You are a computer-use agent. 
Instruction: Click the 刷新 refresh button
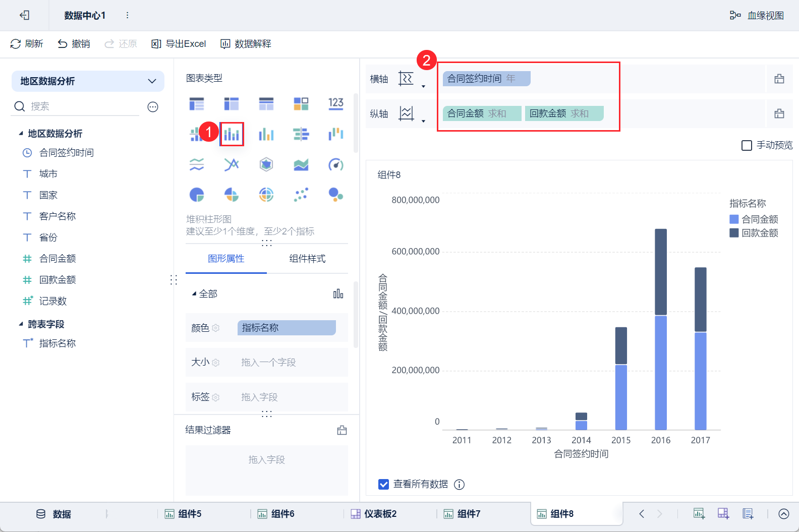coord(27,44)
